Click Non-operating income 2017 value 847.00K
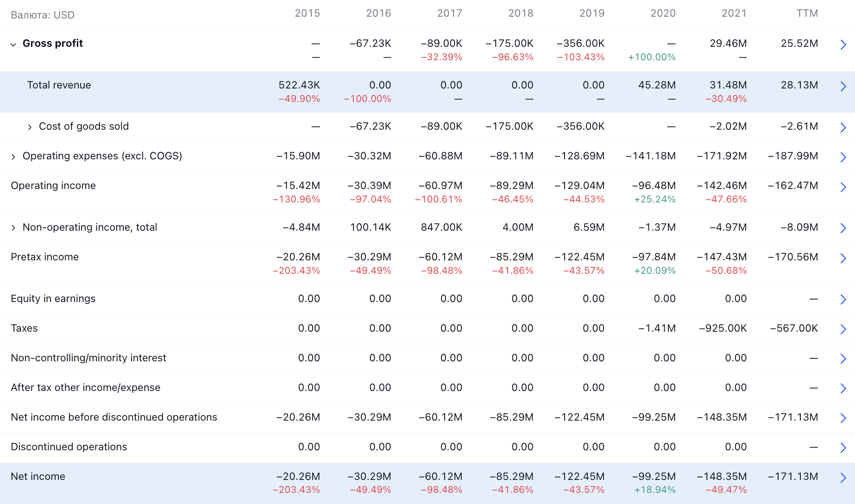Screen dimensions: 855x504 [441, 227]
